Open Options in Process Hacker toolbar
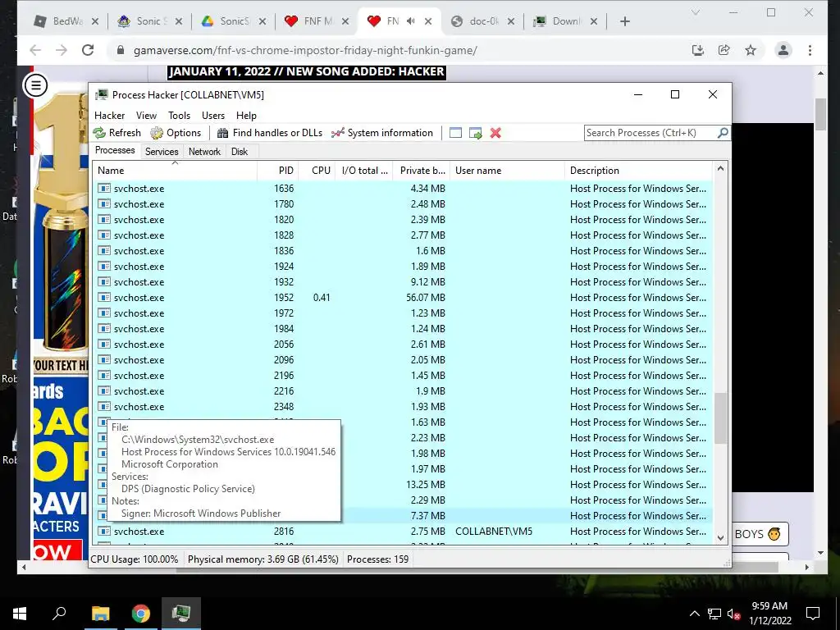This screenshot has width=840, height=630. click(176, 133)
